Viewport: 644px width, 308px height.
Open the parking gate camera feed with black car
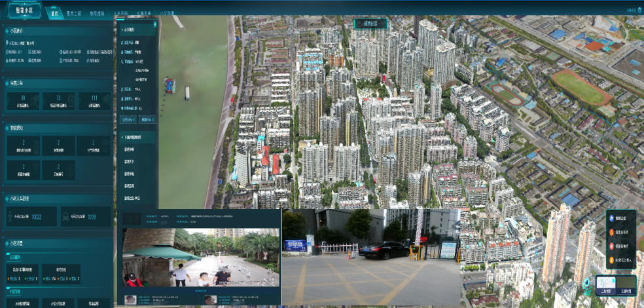[370, 257]
